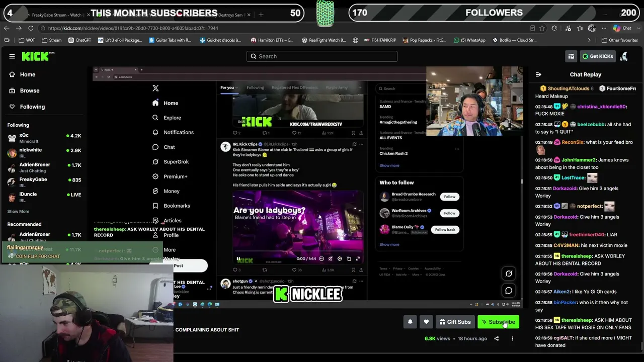This screenshot has width=644, height=362.
Task: Open the WhatsApp bookmark
Action: (469, 40)
